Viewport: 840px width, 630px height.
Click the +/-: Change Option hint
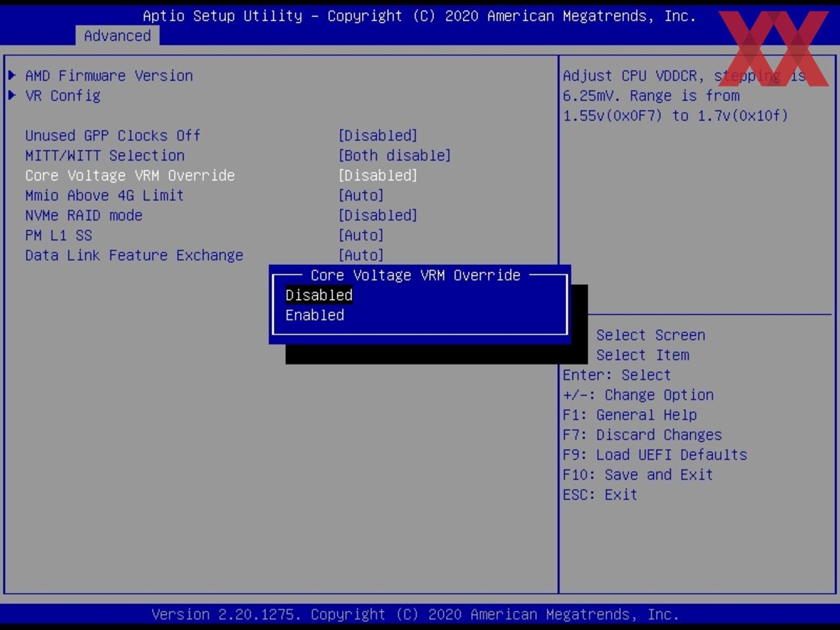(638, 395)
